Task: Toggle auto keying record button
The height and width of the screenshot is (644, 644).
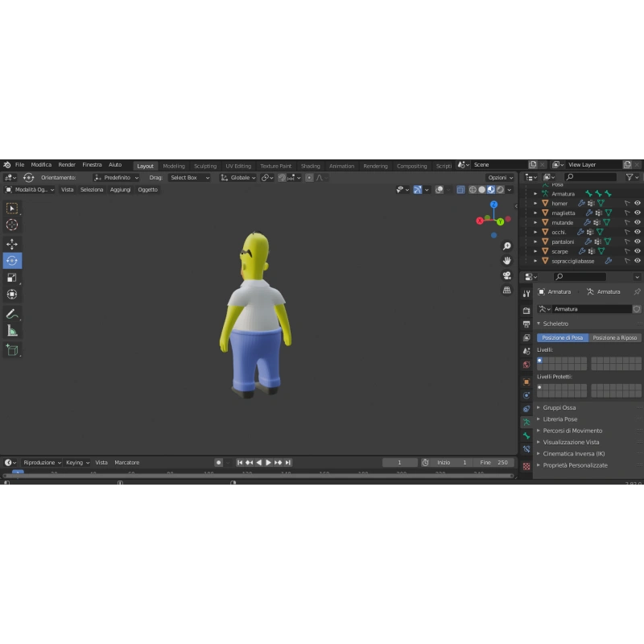Action: (218, 463)
